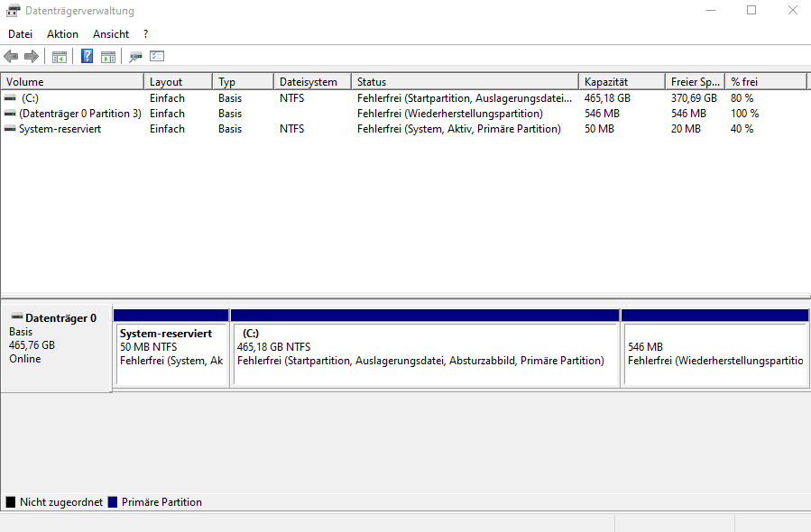This screenshot has width=811, height=532.
Task: Open the ? help menu
Action: tap(146, 34)
